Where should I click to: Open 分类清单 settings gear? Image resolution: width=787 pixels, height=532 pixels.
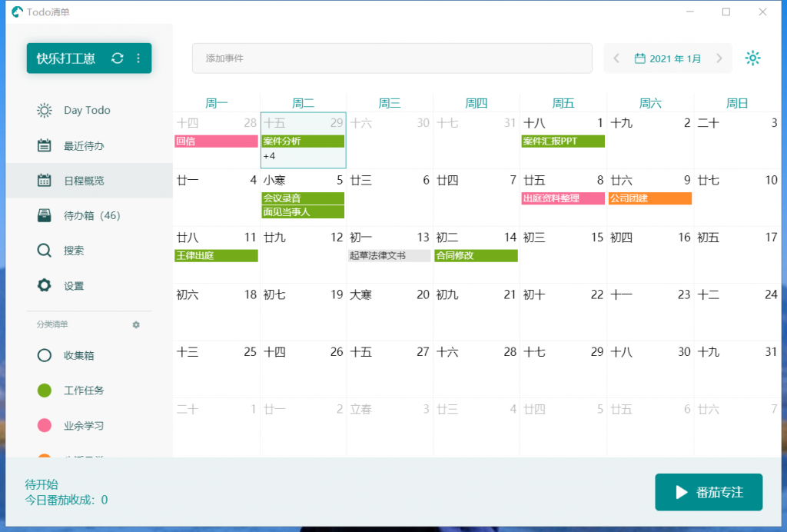coord(136,324)
